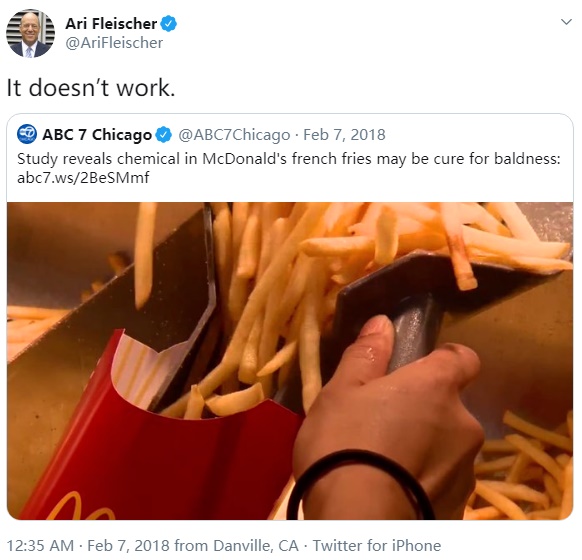
Task: Select the "It doesn't work." tweet text
Action: [x=91, y=88]
